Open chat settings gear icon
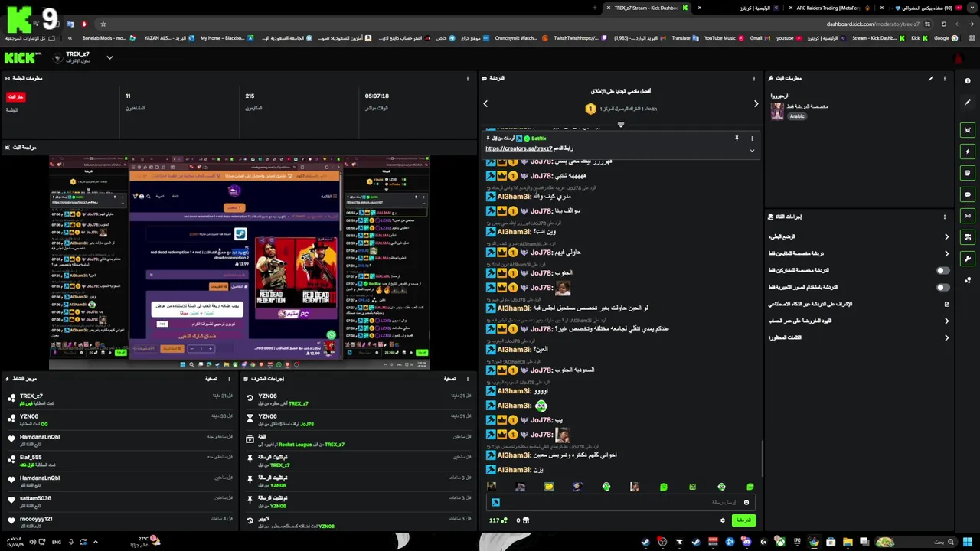The image size is (980, 551). [x=722, y=520]
